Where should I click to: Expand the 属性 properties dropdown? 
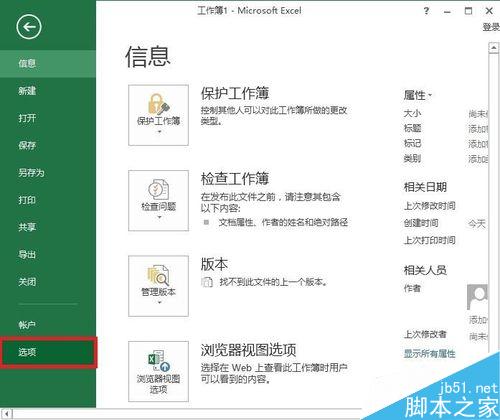[418, 95]
